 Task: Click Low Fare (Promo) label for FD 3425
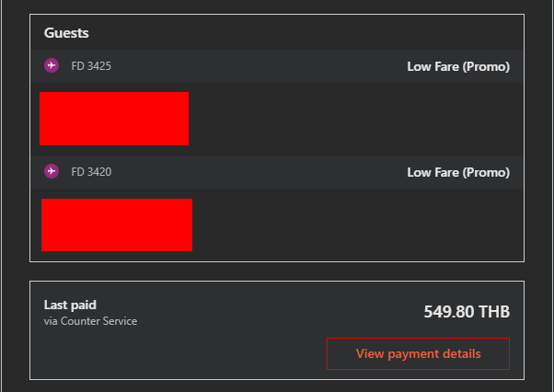458,66
